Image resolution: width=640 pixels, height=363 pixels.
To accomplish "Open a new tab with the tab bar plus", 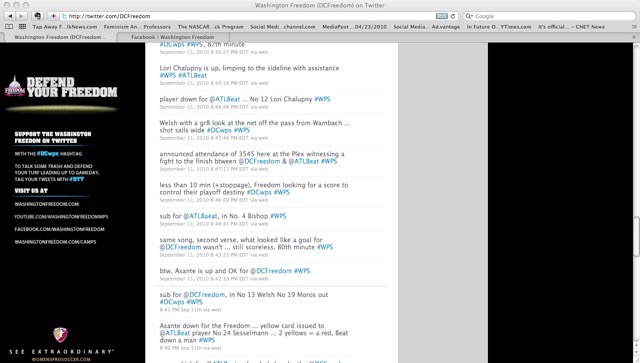I will pos(634,37).
